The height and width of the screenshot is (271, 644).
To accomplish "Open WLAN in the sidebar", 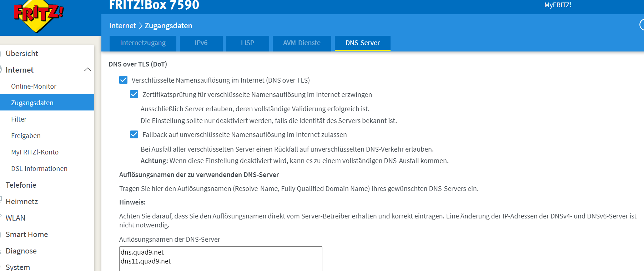I will click(15, 218).
